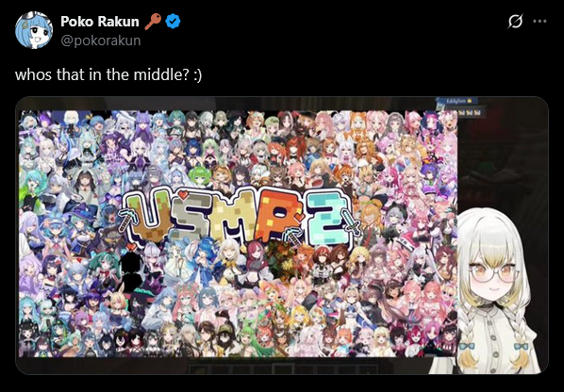Open the three-dot more options menu
Screen dimensions: 564x392
point(539,21)
